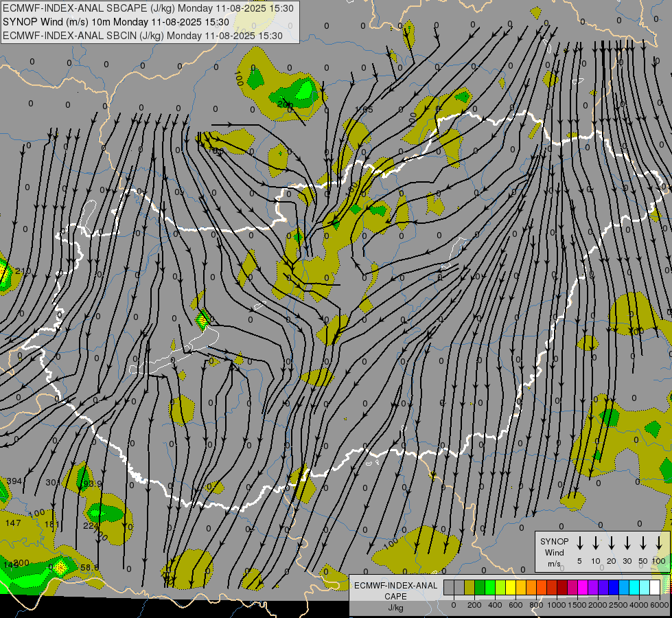This screenshot has width=672, height=618.
Task: Click the '4000' tick label under the colorbar
Action: click(639, 605)
